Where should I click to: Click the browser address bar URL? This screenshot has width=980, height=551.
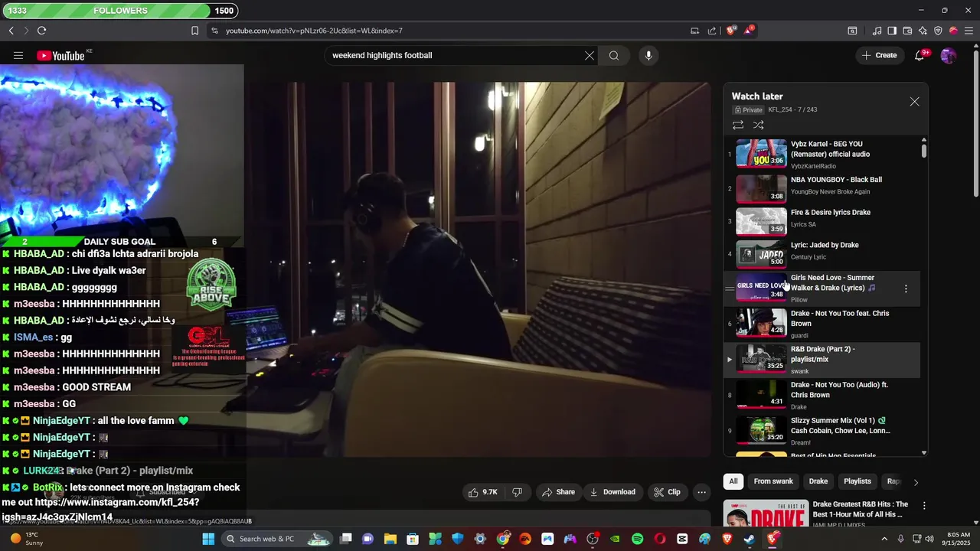pos(314,31)
